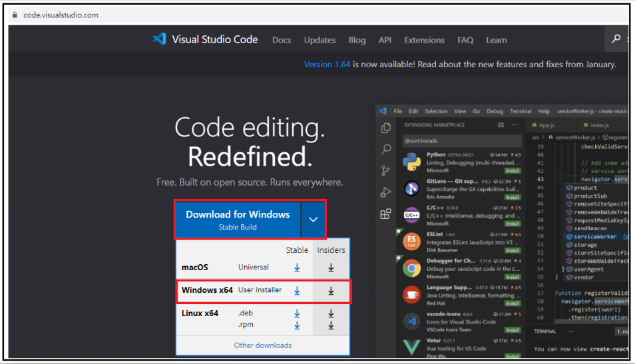
Task: Open the Terminal menu in editor screenshot
Action: 521,111
